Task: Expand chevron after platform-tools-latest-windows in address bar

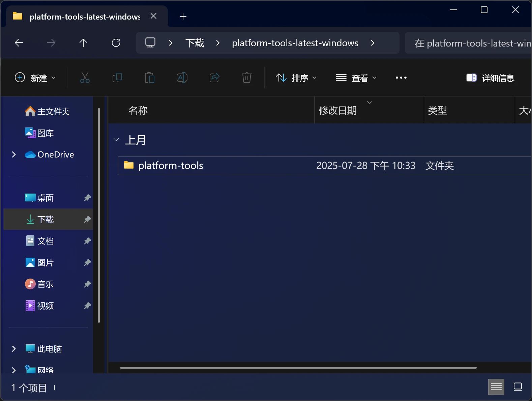Action: [x=373, y=43]
